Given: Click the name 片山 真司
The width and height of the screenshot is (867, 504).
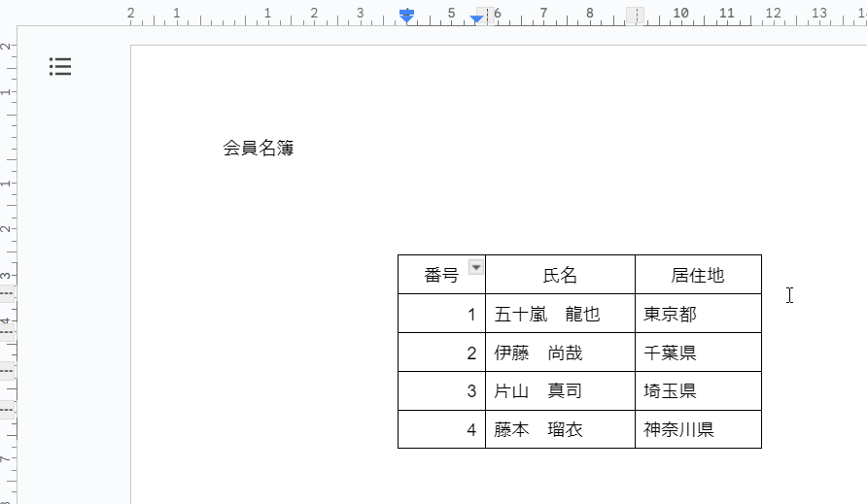Looking at the screenshot, I should (x=538, y=391).
